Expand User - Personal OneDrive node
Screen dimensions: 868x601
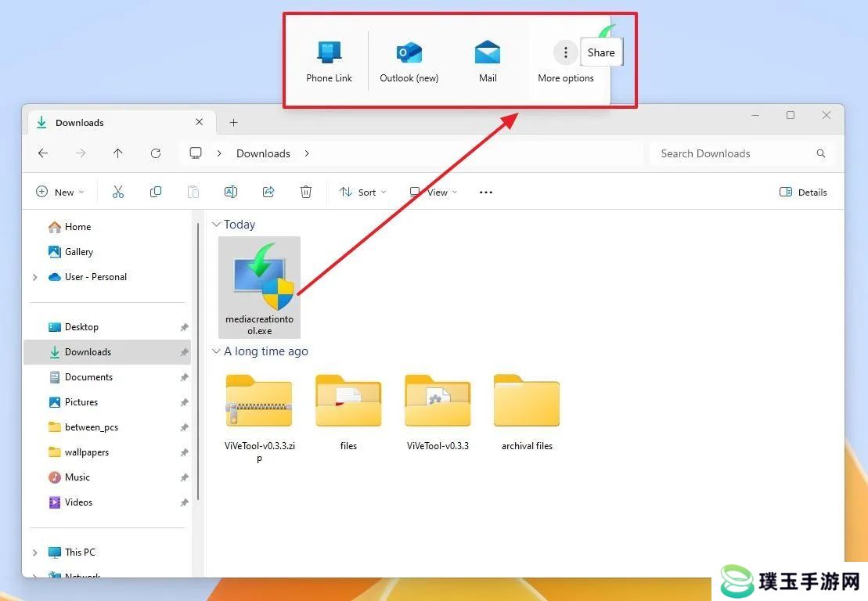[x=35, y=277]
